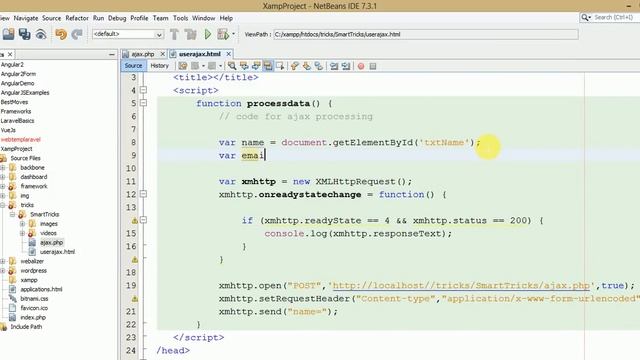Collapse the SmartTricks folder node
640x360 pixels.
tap(13, 215)
